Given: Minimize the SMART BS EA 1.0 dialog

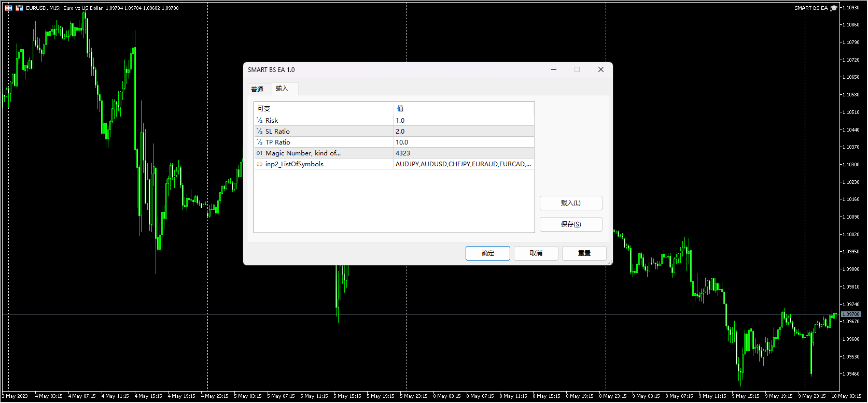Looking at the screenshot, I should point(554,69).
